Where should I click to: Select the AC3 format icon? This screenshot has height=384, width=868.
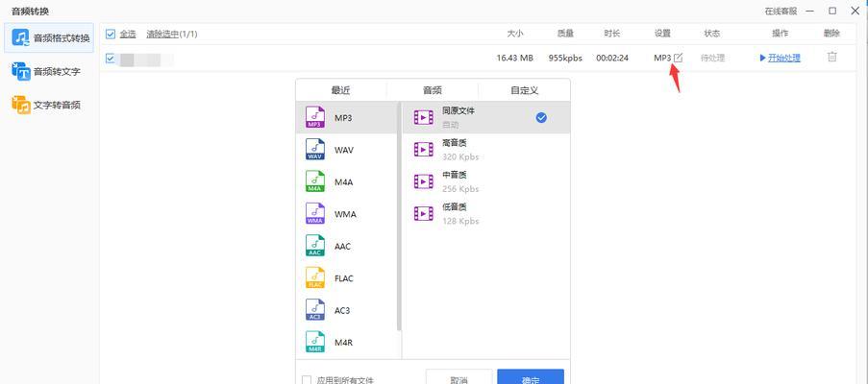click(315, 310)
